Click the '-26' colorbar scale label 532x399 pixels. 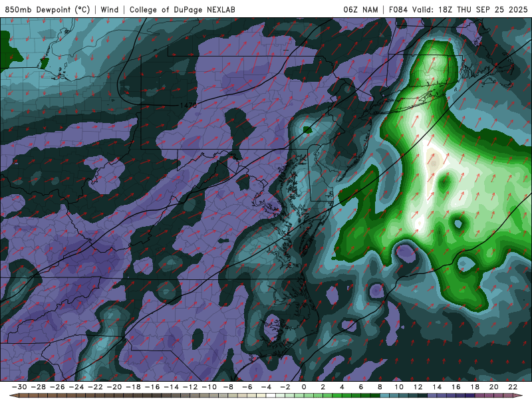(x=57, y=387)
